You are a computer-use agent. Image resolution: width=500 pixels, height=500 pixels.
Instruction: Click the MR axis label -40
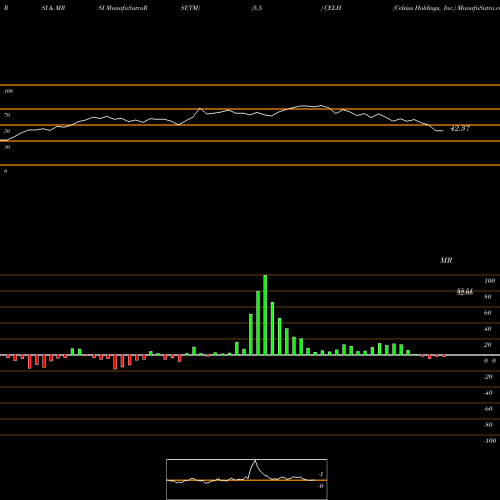click(488, 393)
